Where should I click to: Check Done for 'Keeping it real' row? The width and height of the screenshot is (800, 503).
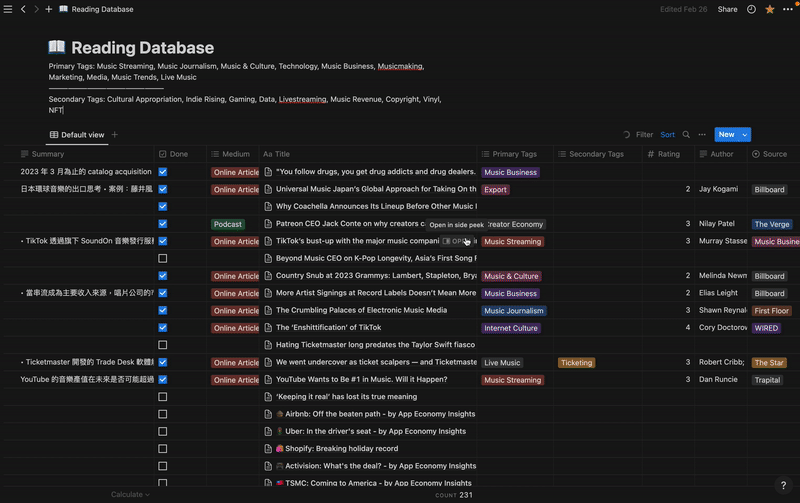tap(163, 397)
